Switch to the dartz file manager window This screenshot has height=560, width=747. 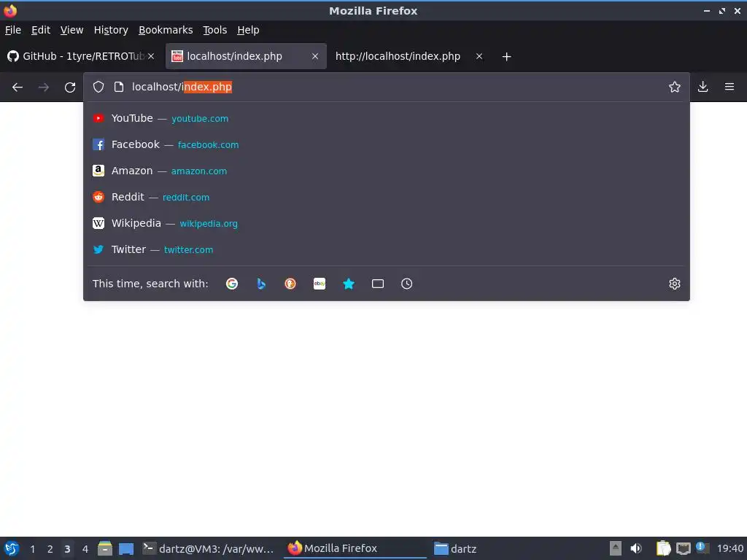pyautogui.click(x=455, y=548)
